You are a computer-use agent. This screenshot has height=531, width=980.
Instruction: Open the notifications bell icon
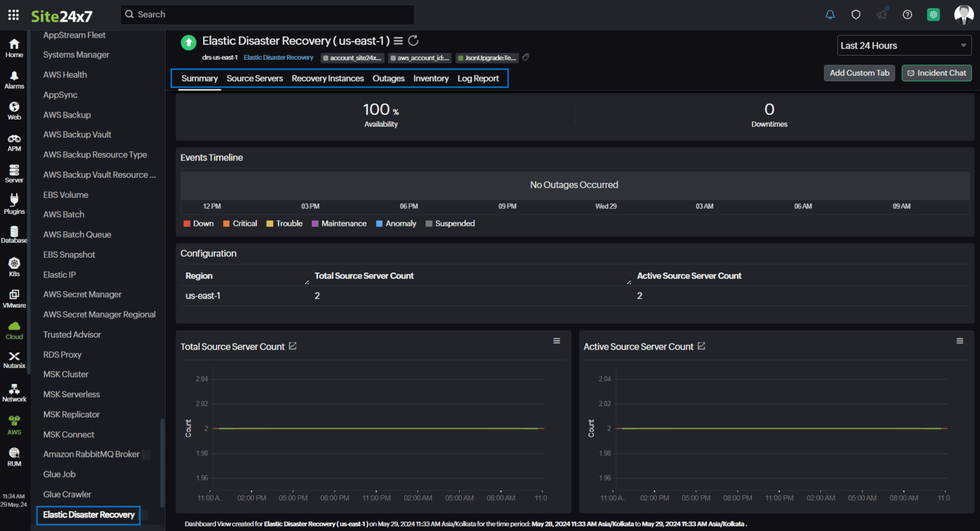click(830, 14)
